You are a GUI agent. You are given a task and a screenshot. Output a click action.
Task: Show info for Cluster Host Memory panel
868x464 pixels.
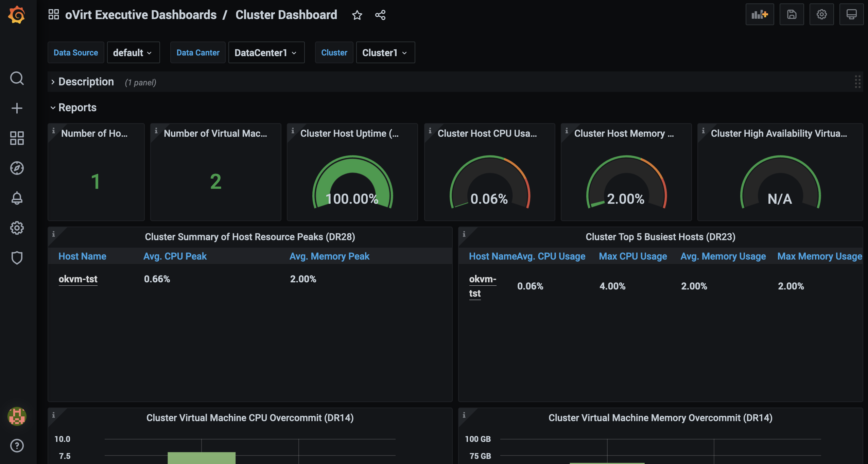coord(567,131)
